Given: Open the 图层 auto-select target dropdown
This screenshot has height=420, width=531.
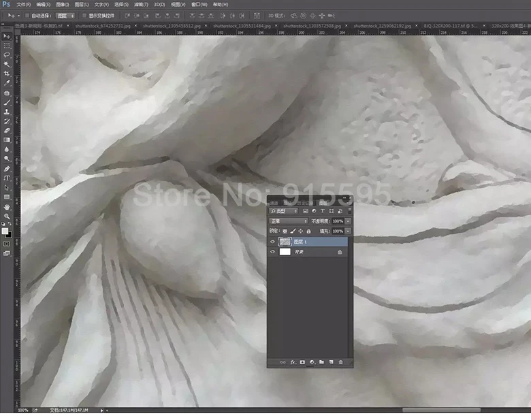Looking at the screenshot, I should 65,16.
